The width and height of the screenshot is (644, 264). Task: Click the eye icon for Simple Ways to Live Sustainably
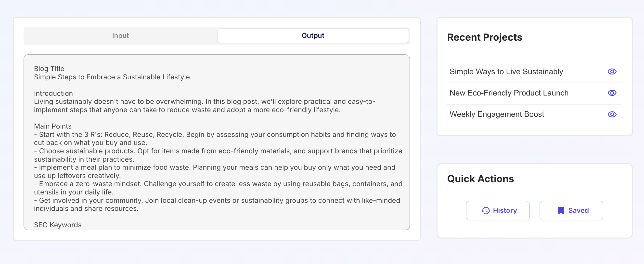(x=612, y=72)
